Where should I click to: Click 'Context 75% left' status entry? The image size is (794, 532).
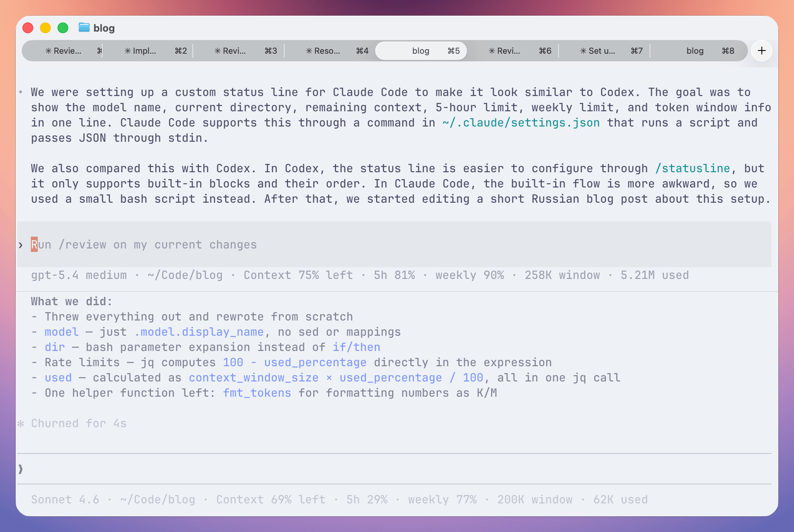(x=298, y=275)
